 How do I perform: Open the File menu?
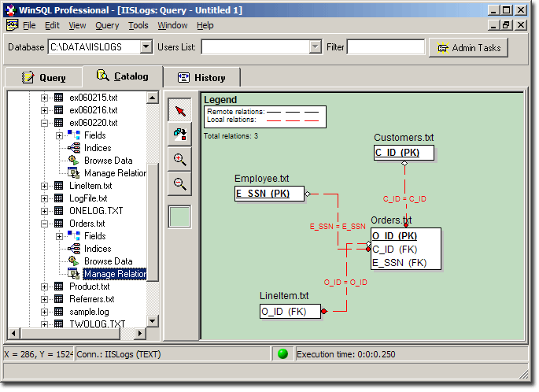tap(29, 25)
